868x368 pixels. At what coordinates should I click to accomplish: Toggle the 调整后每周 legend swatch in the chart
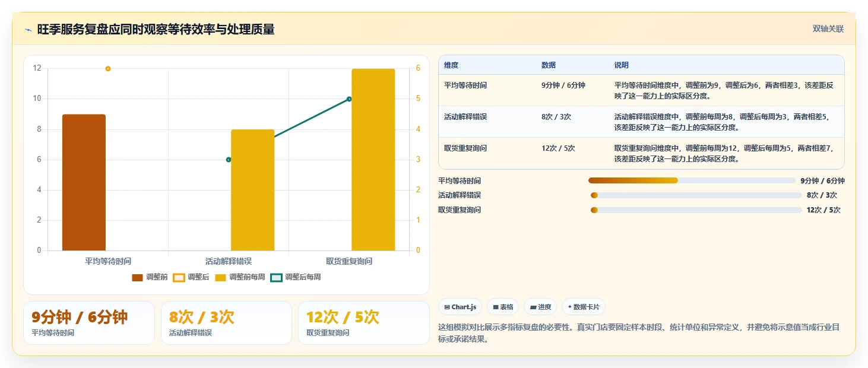point(276,277)
